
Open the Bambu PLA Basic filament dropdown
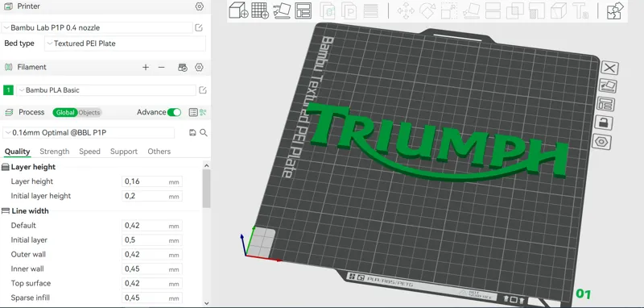point(106,90)
